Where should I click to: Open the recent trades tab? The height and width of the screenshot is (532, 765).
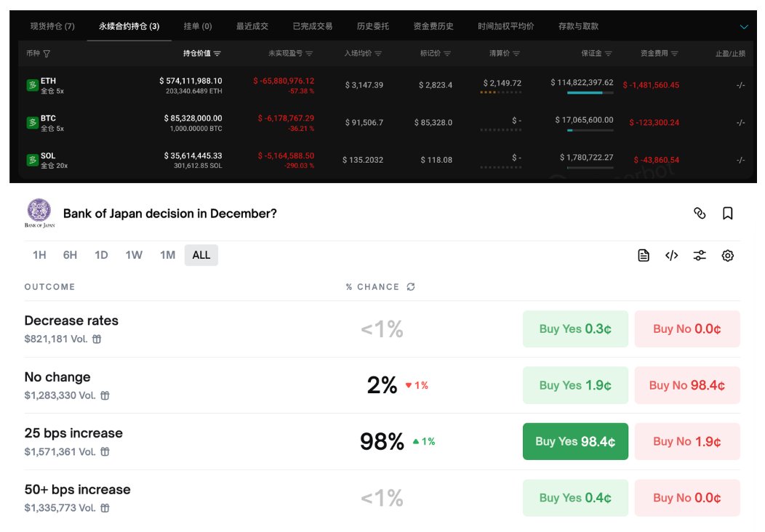coord(252,26)
